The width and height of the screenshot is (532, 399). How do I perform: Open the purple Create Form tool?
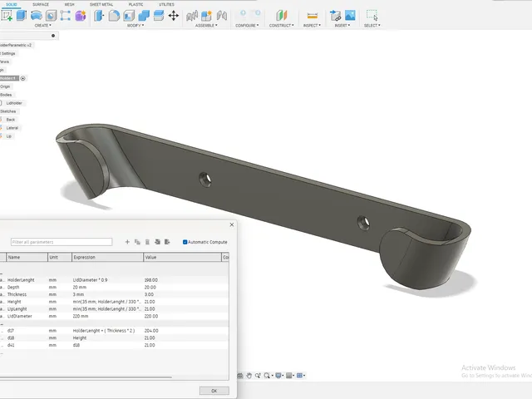pyautogui.click(x=81, y=16)
